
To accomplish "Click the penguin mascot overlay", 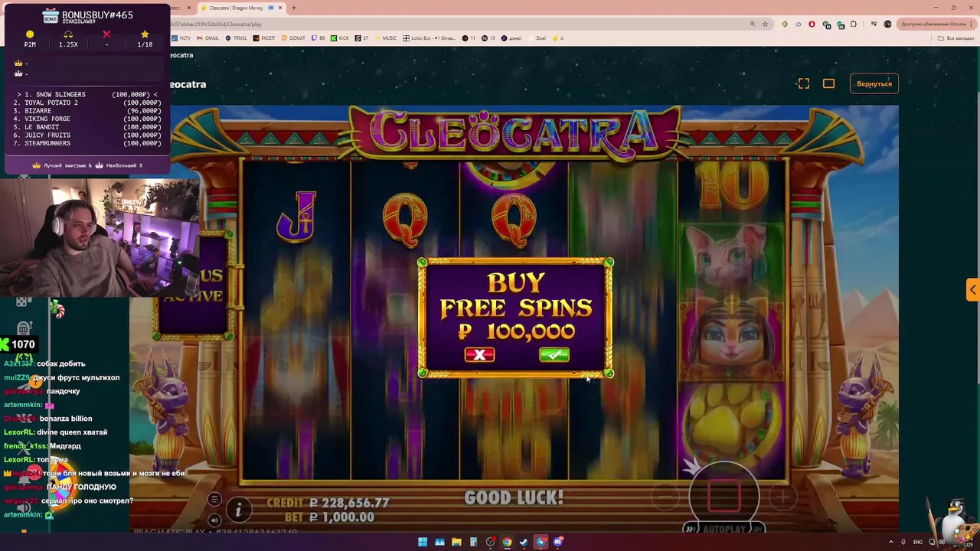I will point(952,520).
